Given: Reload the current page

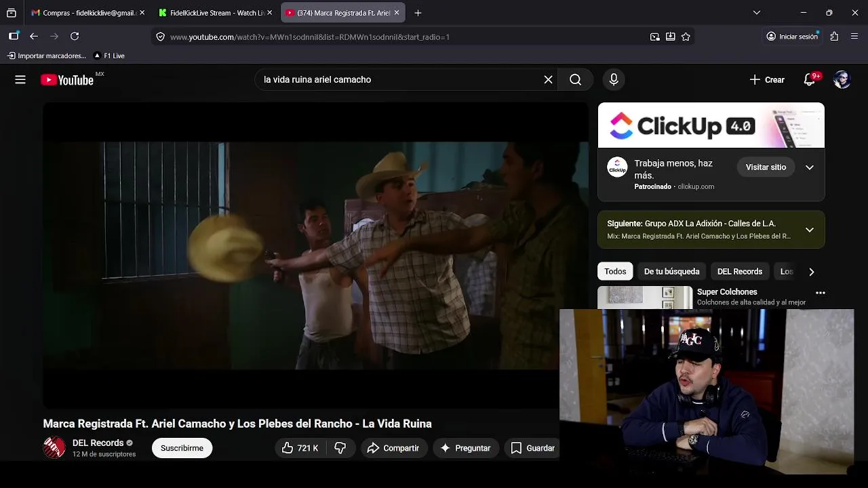Looking at the screenshot, I should tap(75, 37).
